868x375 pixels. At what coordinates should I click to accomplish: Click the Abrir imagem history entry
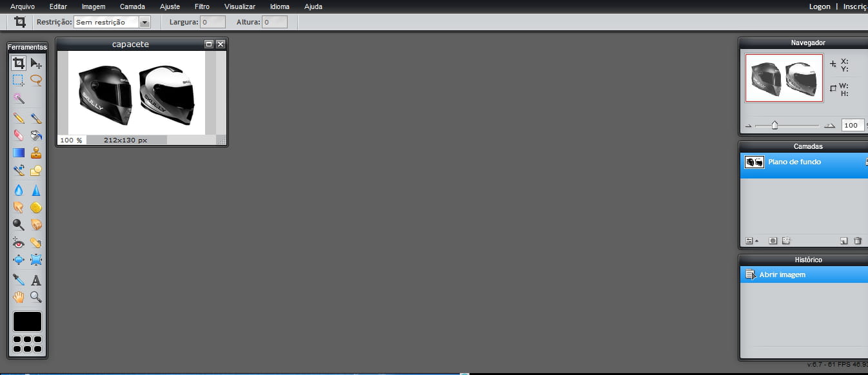point(782,274)
